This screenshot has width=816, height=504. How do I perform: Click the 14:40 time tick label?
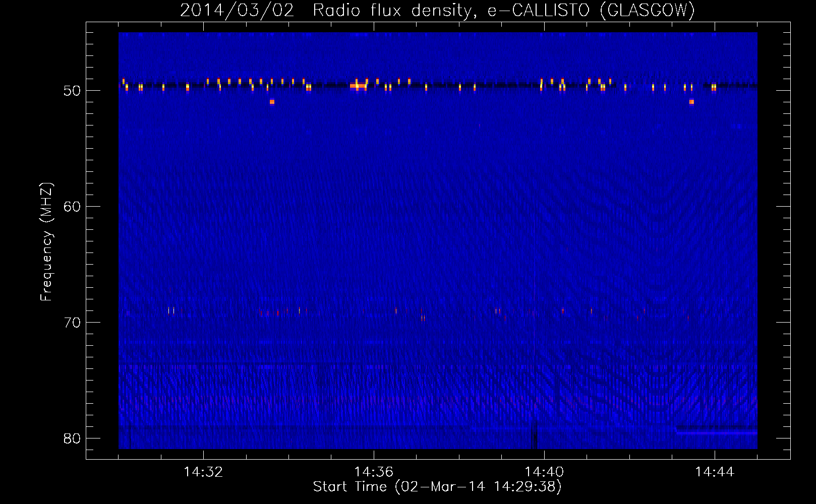pyautogui.click(x=544, y=472)
